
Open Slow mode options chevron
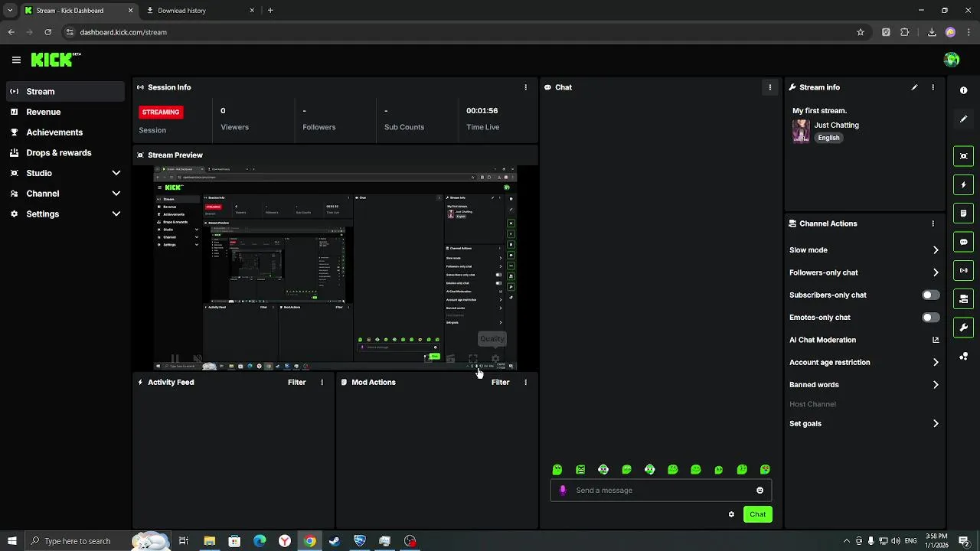(936, 250)
